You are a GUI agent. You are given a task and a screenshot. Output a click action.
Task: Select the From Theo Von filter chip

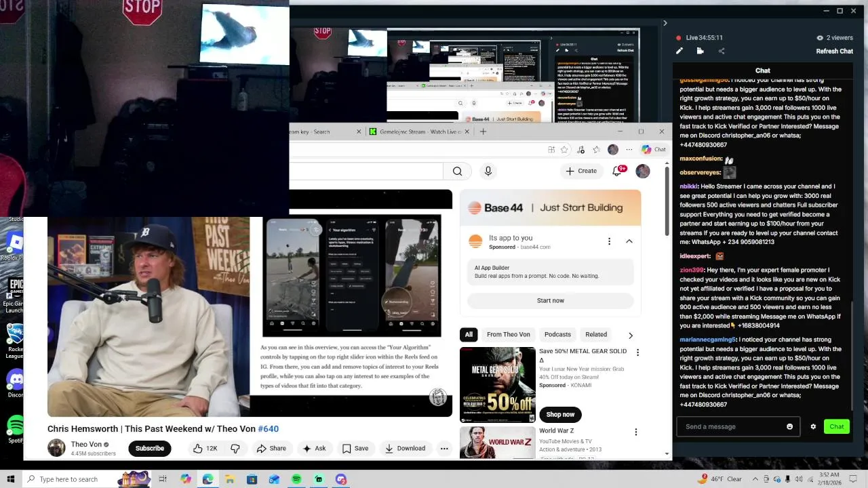coord(508,334)
